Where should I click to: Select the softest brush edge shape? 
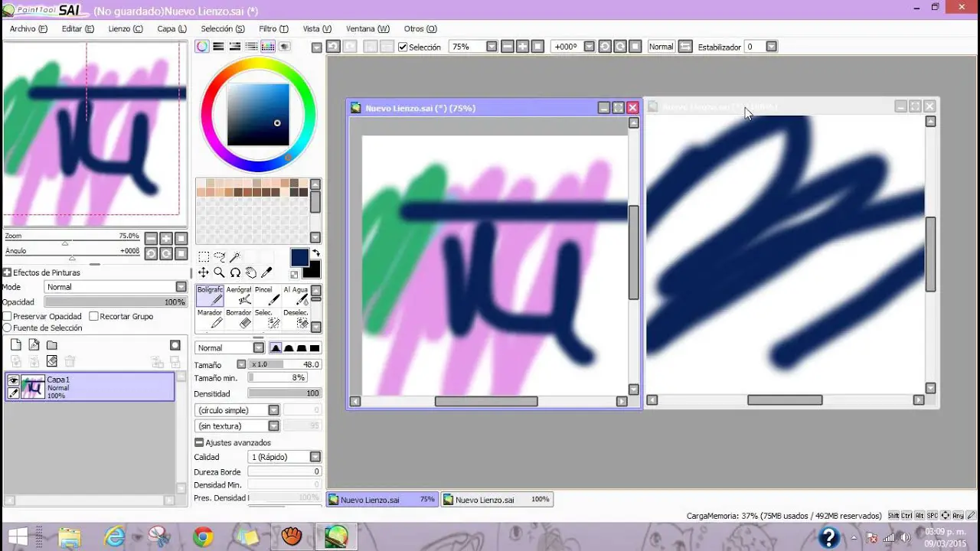pyautogui.click(x=276, y=348)
